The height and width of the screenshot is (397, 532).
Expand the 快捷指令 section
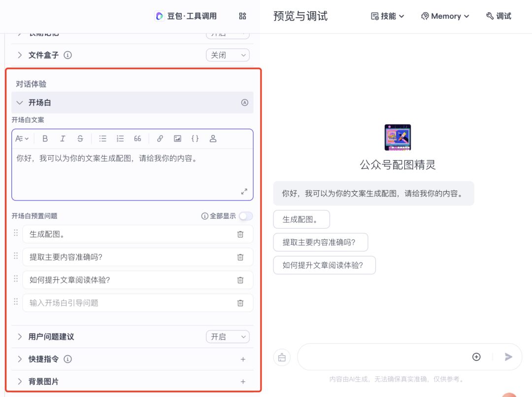coord(20,359)
